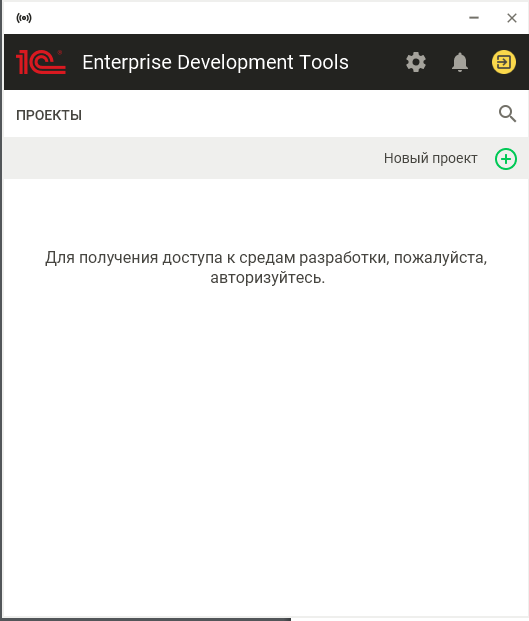529x621 pixels.
Task: Click the authorization prompt message text
Action: (x=266, y=267)
